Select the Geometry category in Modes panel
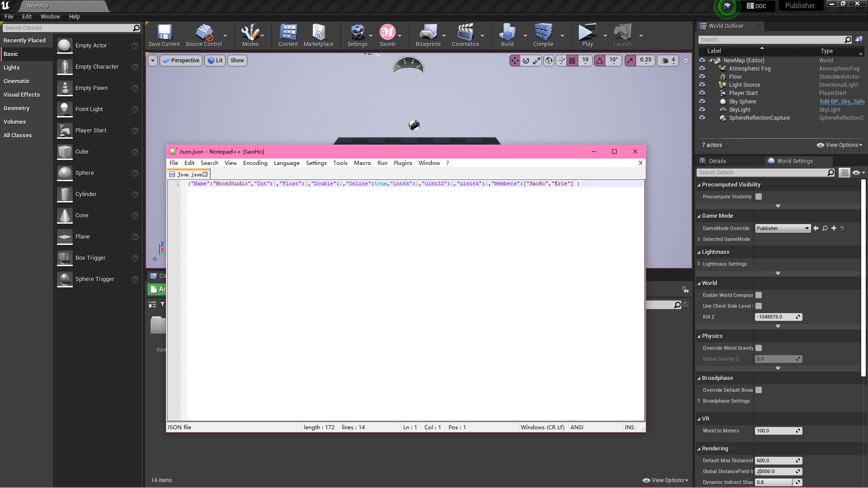Screen dimensions: 868x488 click(x=17, y=108)
